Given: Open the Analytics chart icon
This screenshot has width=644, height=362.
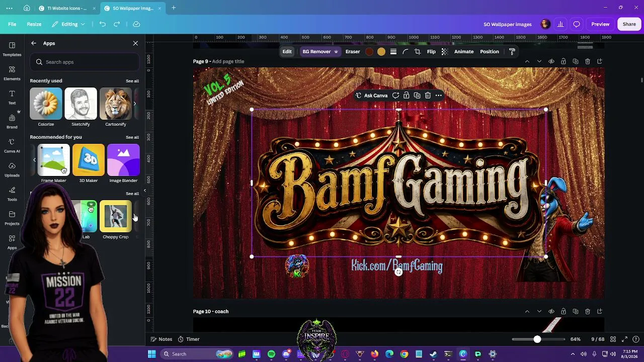Looking at the screenshot, I should (x=560, y=24).
